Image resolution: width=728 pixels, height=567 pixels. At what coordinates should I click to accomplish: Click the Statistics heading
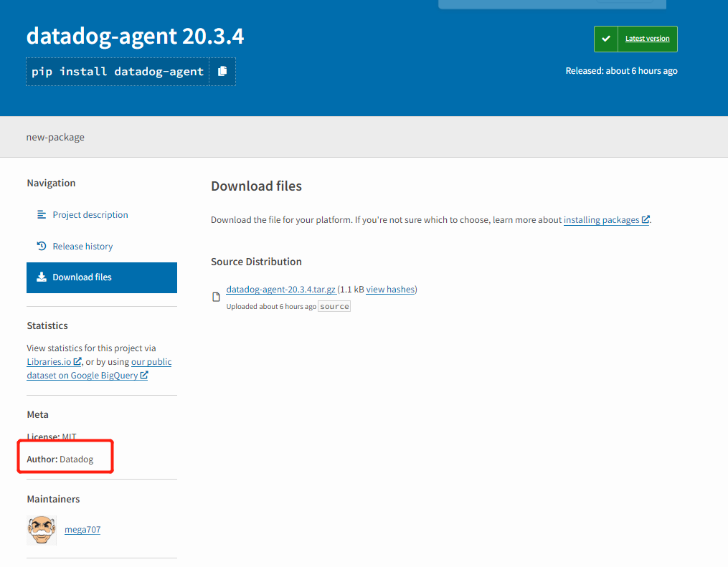[x=47, y=325]
